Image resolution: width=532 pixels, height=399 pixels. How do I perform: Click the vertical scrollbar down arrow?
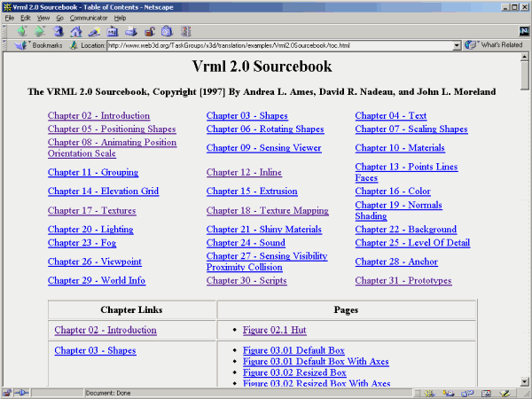525,381
